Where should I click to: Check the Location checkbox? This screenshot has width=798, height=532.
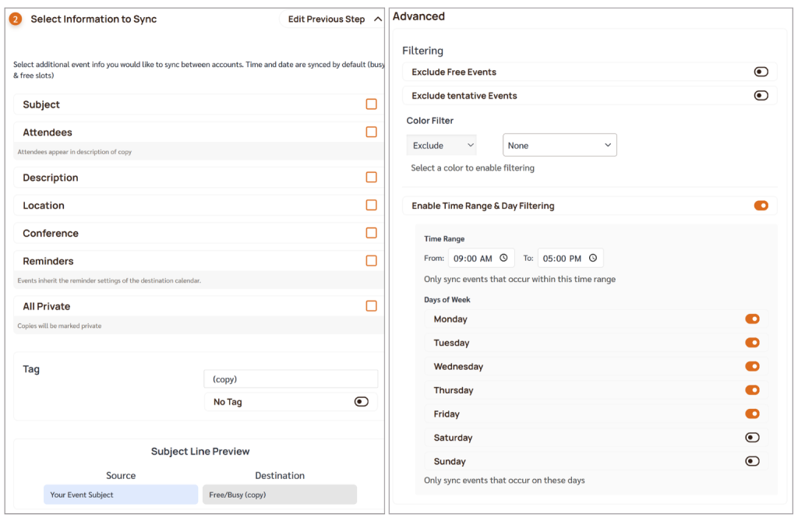point(372,205)
